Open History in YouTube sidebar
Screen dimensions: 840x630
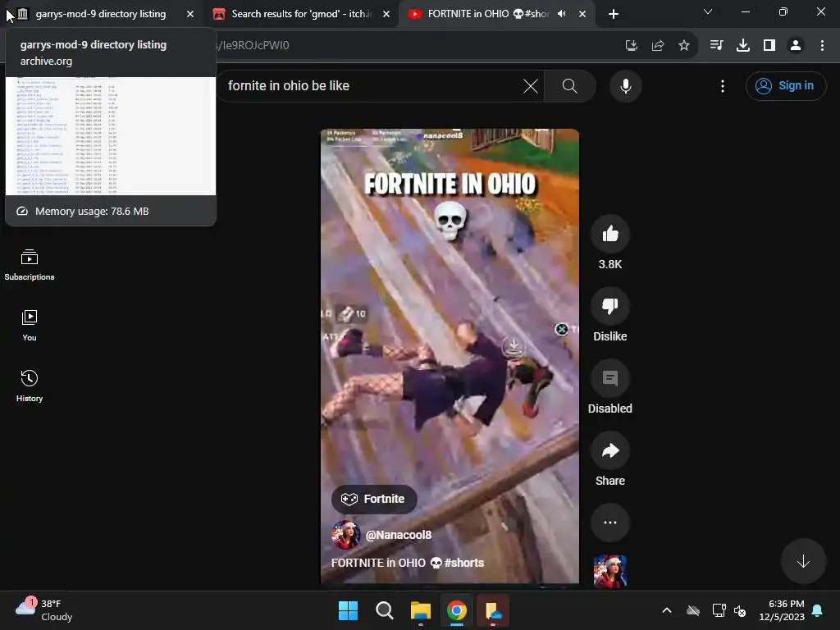(x=30, y=386)
